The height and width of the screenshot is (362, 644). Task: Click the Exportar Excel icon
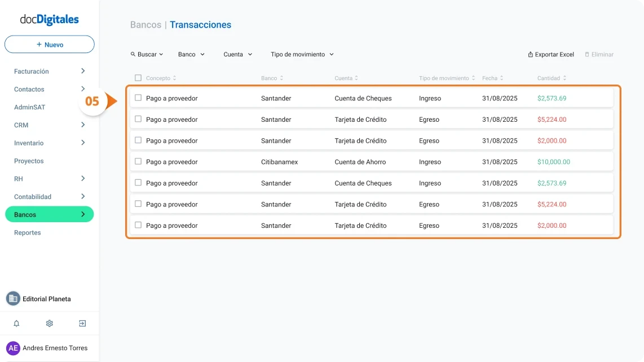pyautogui.click(x=529, y=54)
